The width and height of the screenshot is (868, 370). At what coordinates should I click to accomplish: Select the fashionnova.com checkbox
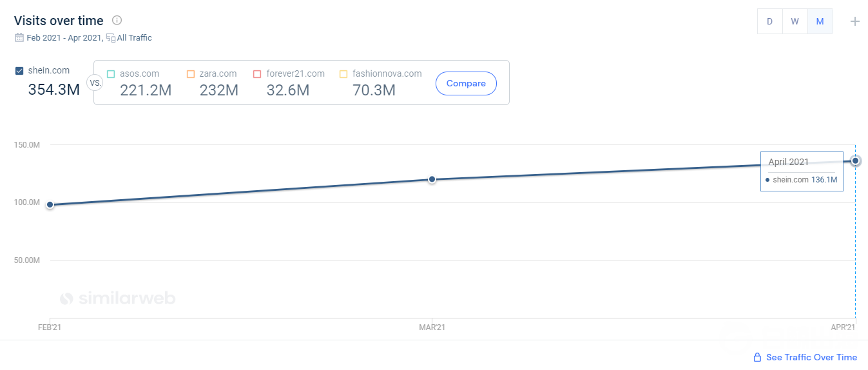[343, 74]
